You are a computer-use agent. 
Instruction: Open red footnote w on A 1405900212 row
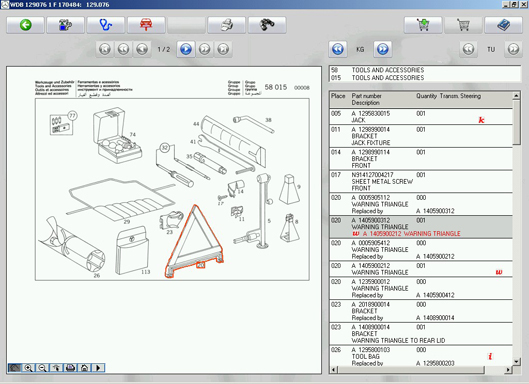pos(499,272)
